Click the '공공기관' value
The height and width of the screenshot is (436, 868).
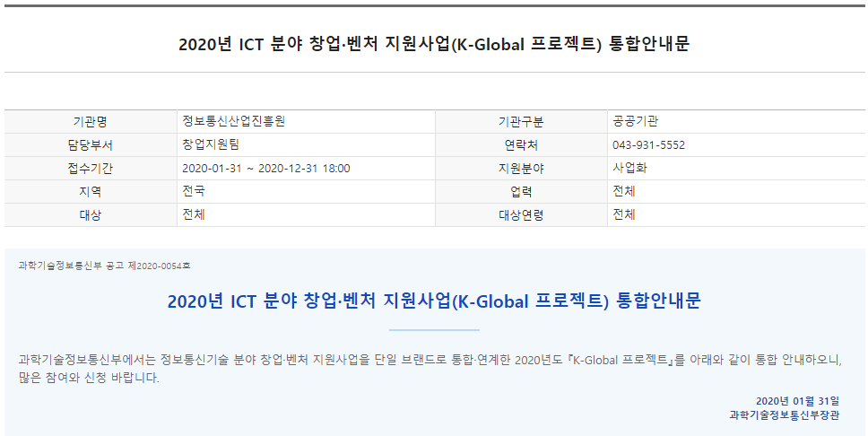click(x=635, y=121)
